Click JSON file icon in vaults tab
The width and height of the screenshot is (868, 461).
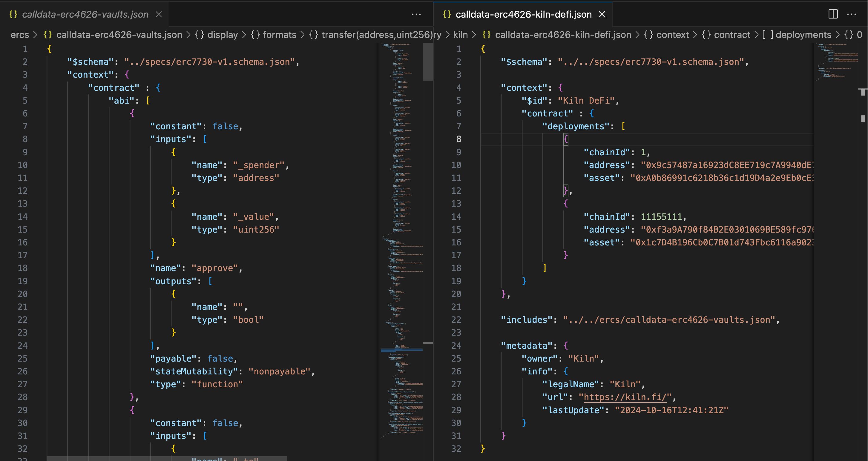[13, 14]
